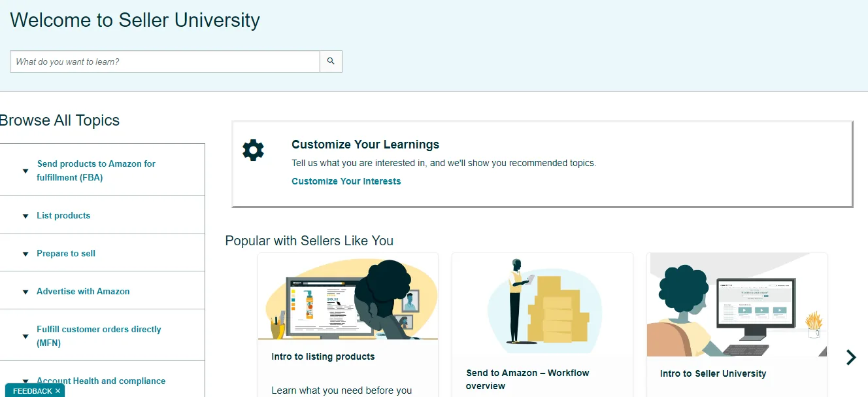This screenshot has height=397, width=868.
Task: Open the List products topic
Action: tap(63, 215)
